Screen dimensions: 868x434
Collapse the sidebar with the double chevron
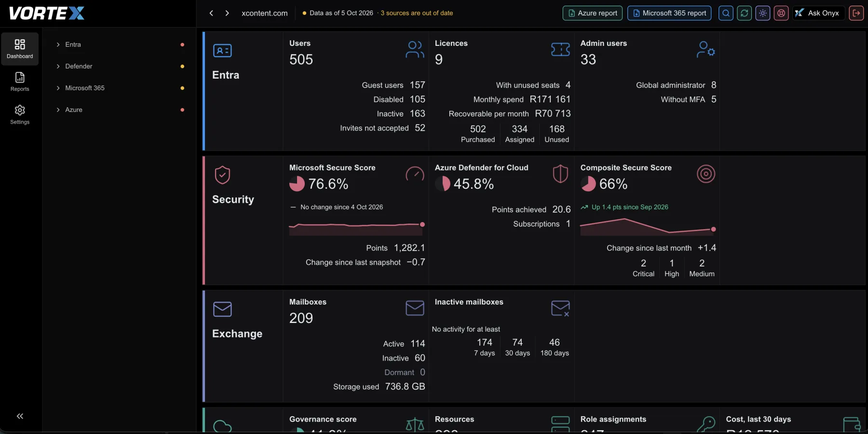point(20,416)
